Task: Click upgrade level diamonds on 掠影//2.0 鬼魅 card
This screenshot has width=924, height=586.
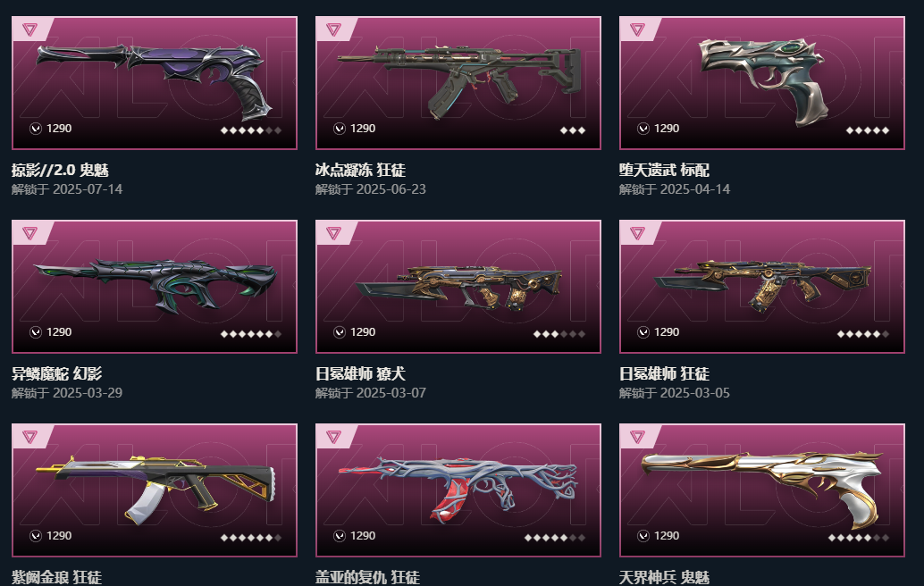Action: (x=251, y=130)
